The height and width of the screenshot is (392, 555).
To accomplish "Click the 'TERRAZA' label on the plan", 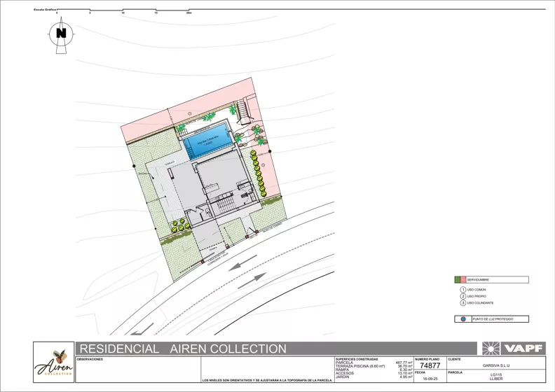I will pyautogui.click(x=170, y=162).
